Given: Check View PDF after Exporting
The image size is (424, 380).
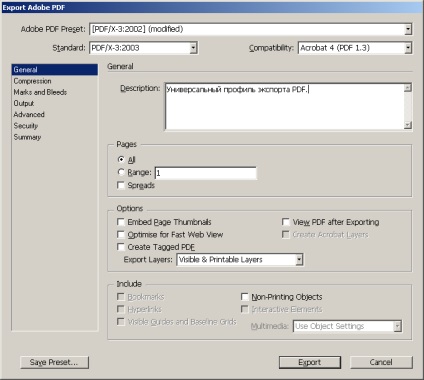Looking at the screenshot, I should pyautogui.click(x=286, y=222).
